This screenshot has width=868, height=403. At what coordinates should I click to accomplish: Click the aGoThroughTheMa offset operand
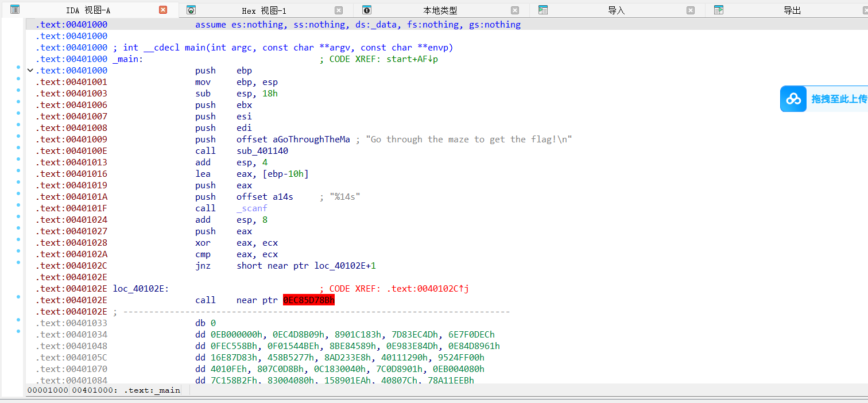311,139
